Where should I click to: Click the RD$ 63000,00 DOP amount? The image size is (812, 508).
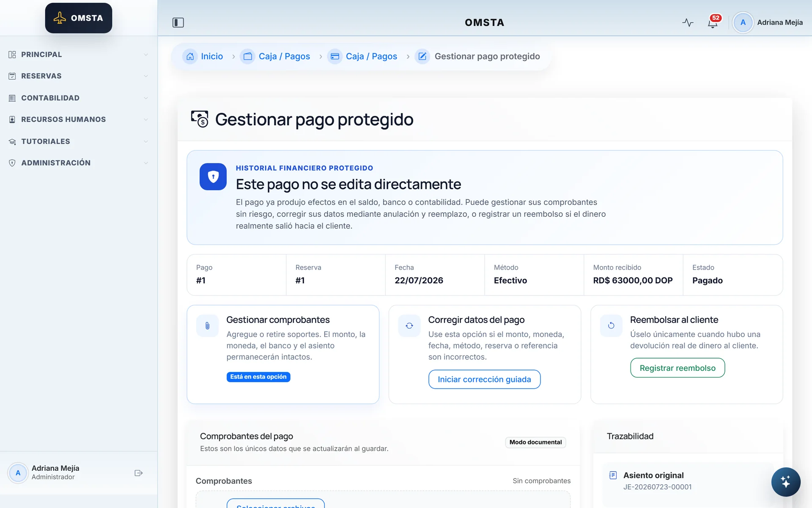tap(633, 280)
